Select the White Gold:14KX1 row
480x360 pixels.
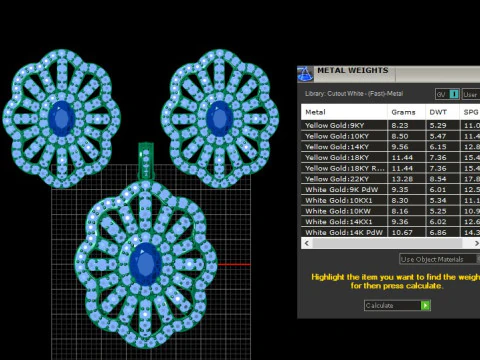click(390, 222)
